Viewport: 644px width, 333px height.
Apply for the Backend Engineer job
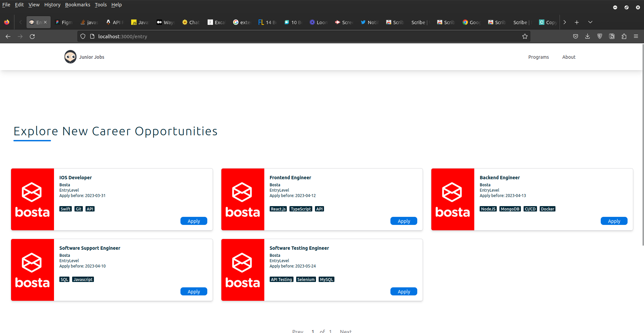[614, 221]
